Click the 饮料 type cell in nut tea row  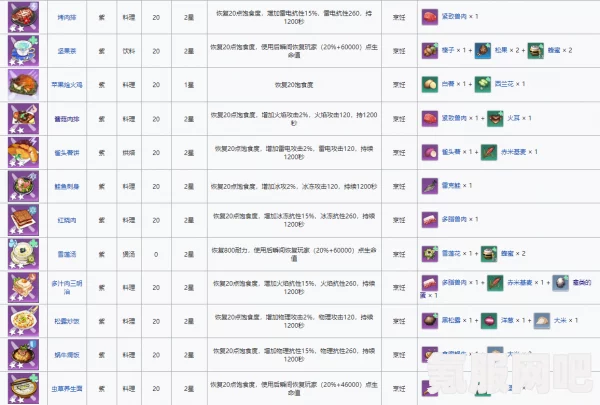pyautogui.click(x=129, y=51)
